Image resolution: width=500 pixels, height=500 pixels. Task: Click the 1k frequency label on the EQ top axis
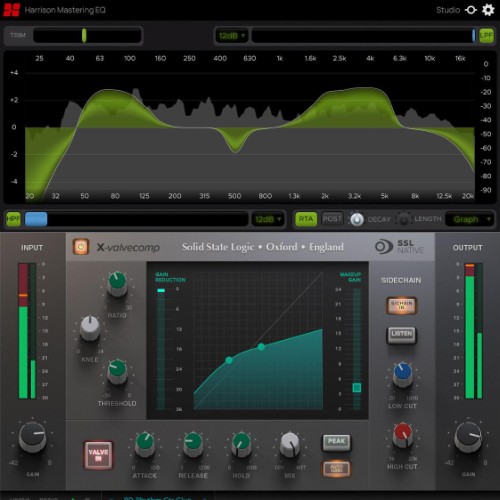(x=280, y=58)
